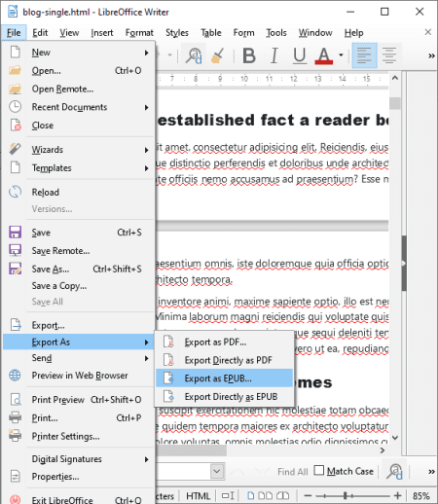Click Save floppy disk icon
The width and height of the screenshot is (438, 504).
click(15, 233)
